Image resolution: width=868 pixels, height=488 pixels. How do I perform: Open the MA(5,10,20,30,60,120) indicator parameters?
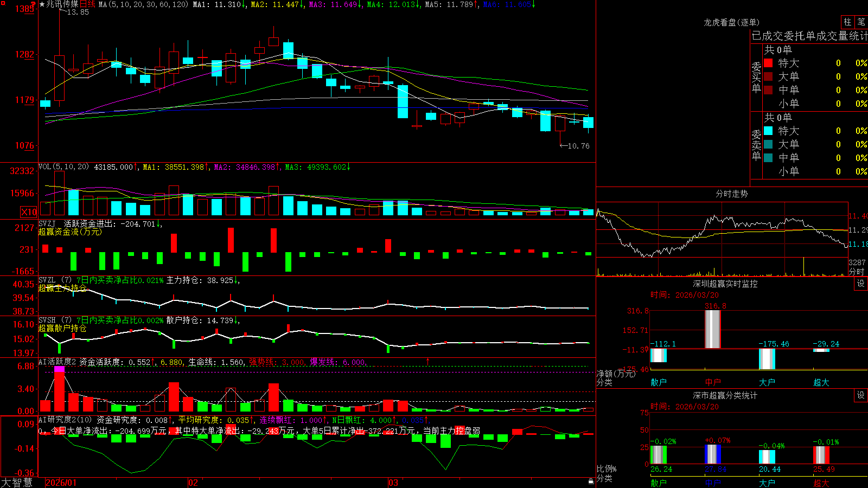pyautogui.click(x=143, y=4)
